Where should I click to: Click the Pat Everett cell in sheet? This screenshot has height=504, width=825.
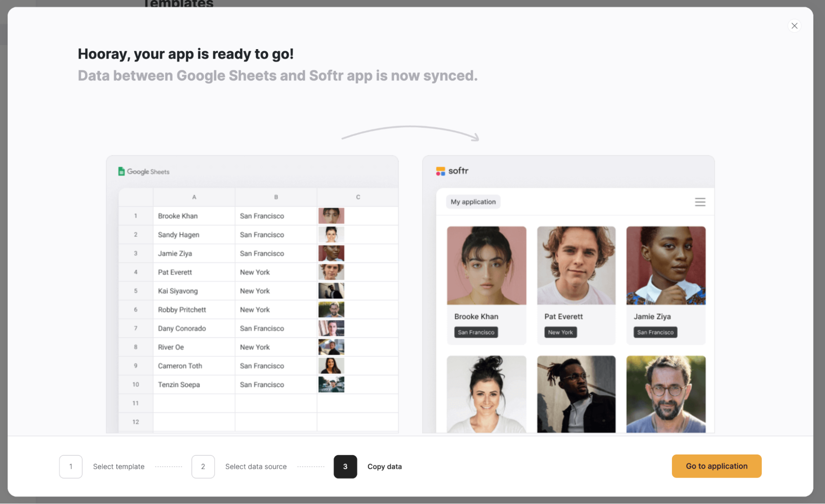point(194,272)
